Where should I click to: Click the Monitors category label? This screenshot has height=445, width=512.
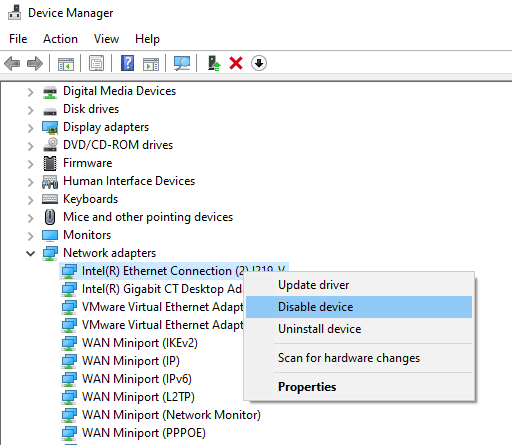tap(87, 235)
